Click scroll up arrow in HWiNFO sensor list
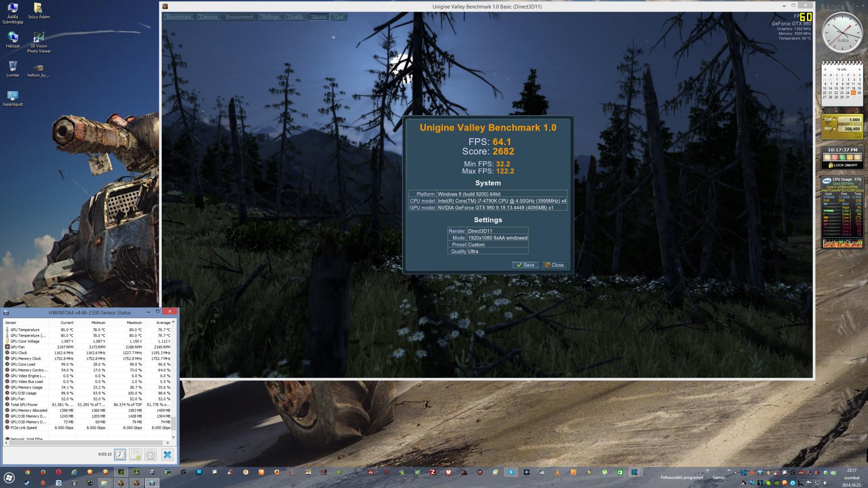The image size is (868, 488). pyautogui.click(x=173, y=322)
